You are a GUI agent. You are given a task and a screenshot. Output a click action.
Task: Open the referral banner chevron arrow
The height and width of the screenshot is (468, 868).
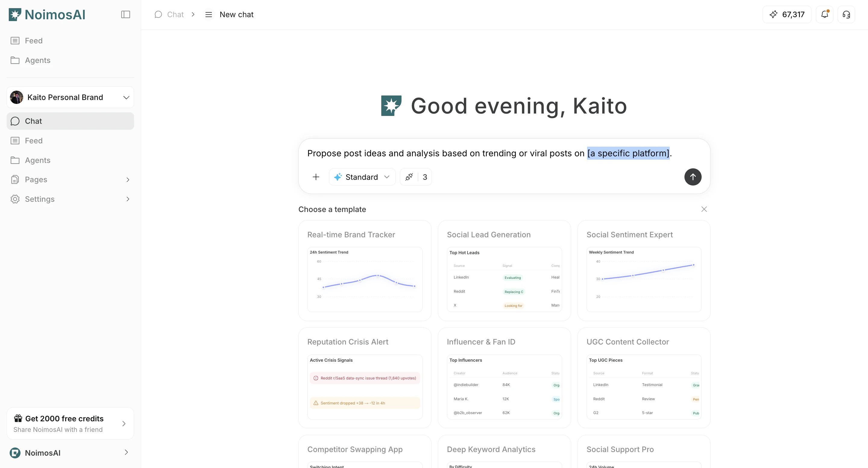click(x=124, y=423)
